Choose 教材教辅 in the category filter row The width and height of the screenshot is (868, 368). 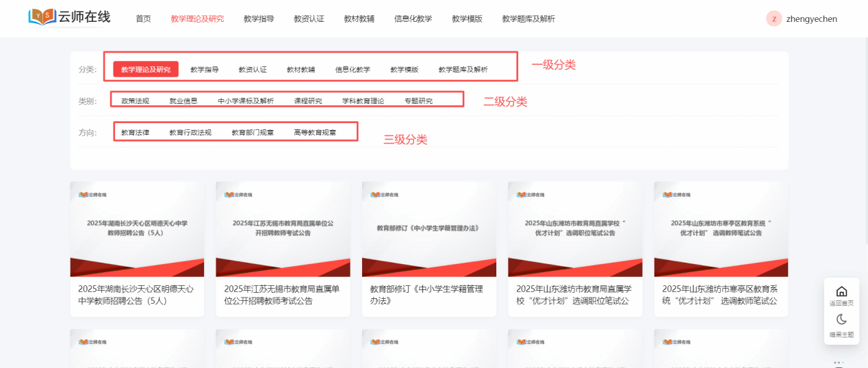click(x=301, y=70)
